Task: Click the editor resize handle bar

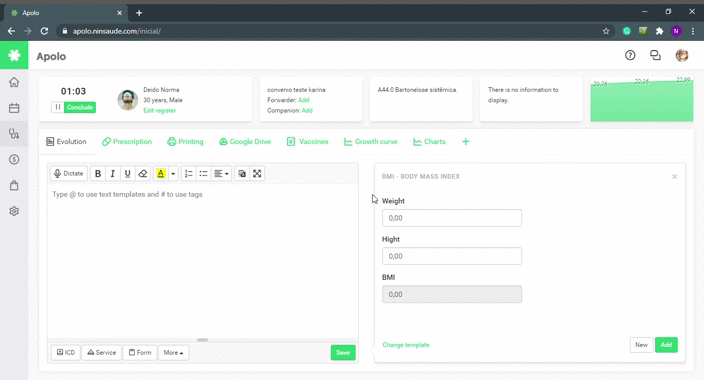Action: point(202,340)
